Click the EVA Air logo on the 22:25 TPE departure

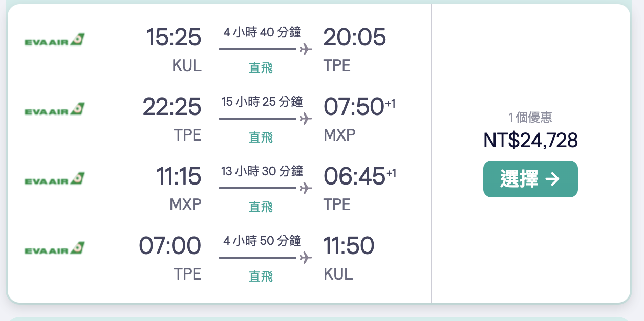[x=55, y=109]
